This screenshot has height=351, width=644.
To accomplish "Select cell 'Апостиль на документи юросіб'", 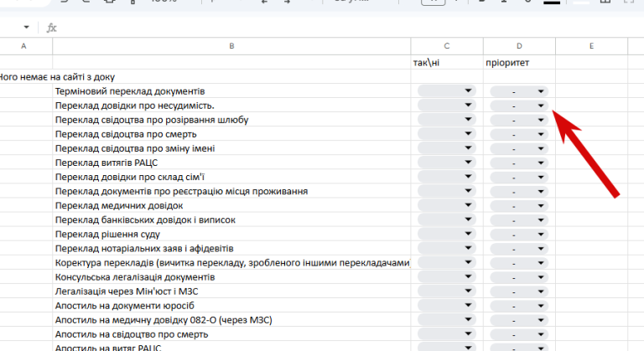I will pos(231,306).
